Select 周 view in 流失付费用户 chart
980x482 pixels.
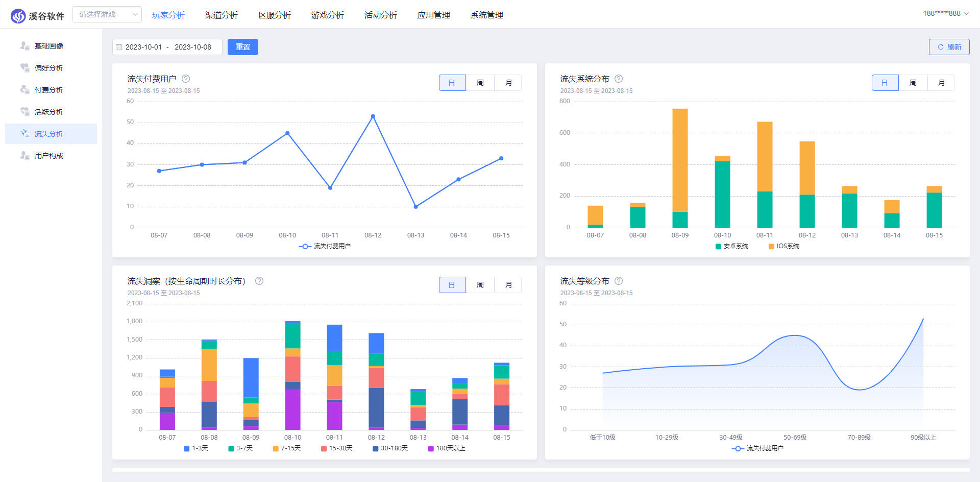[480, 83]
